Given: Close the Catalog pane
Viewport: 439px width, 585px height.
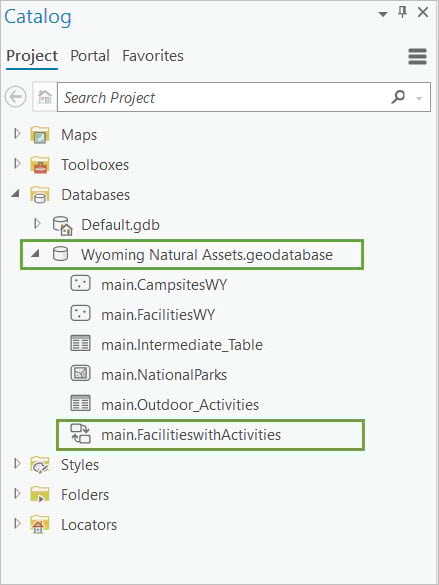Looking at the screenshot, I should (423, 13).
